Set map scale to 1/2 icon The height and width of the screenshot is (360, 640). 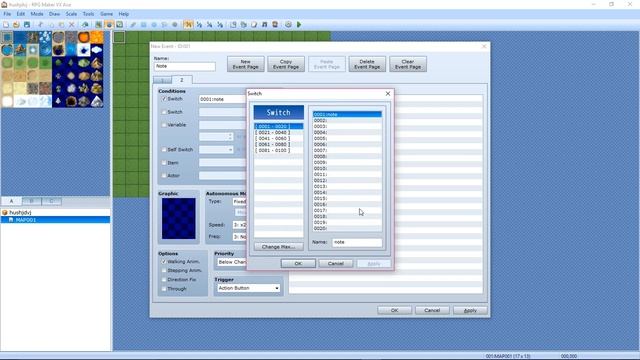point(199,25)
